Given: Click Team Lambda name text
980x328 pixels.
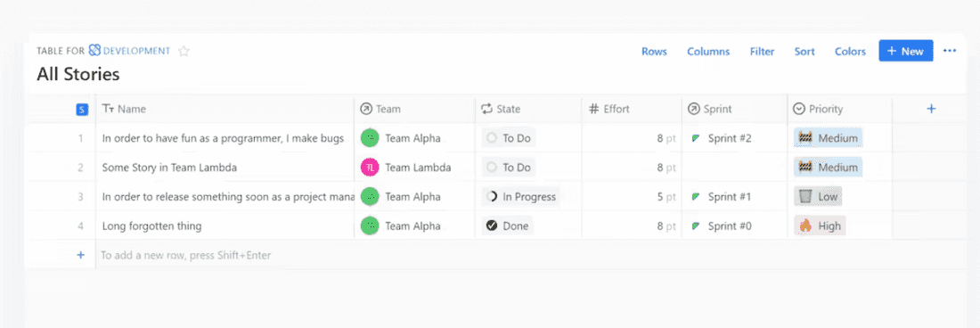Looking at the screenshot, I should (418, 168).
